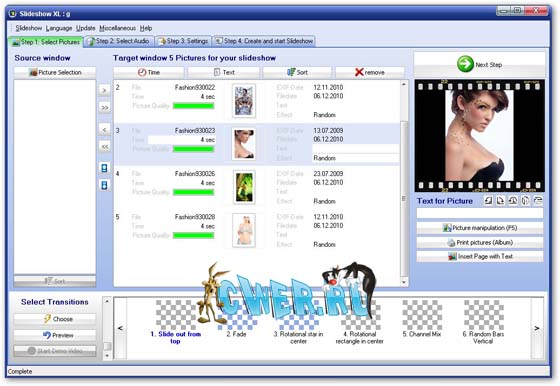Add selected picture with single right arrow
Screen dimensions: 560x386
click(104, 90)
